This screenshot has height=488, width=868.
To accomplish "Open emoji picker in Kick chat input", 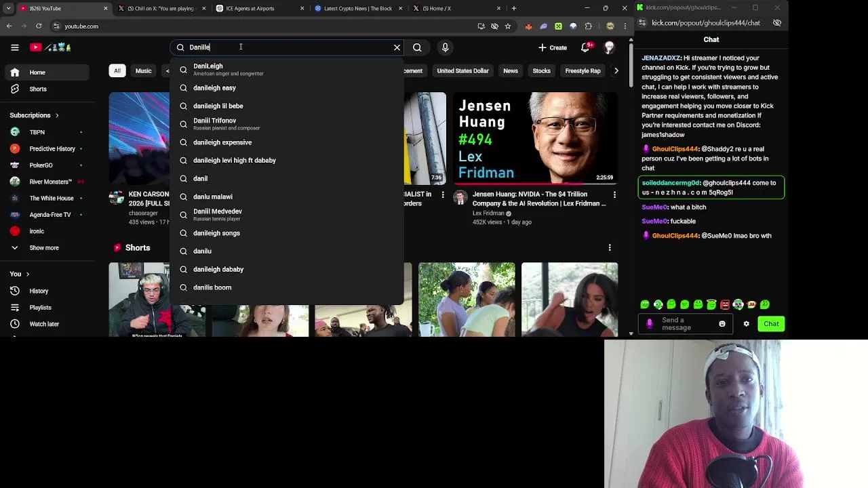I will click(x=722, y=324).
